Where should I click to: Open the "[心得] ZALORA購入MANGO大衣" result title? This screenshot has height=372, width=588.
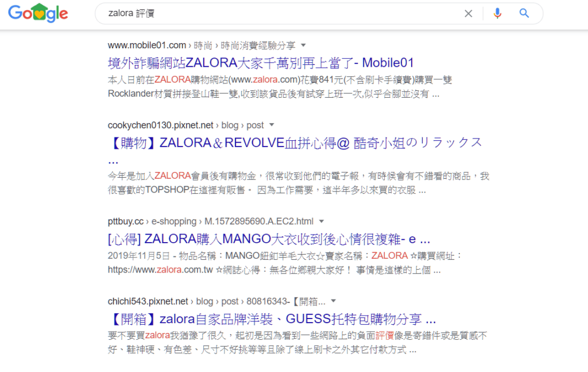pyautogui.click(x=269, y=239)
